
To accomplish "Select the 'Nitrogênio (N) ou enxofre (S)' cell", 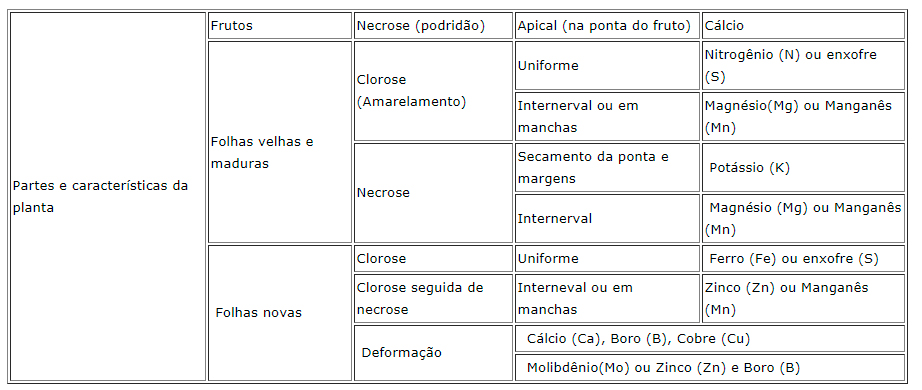I will 803,65.
